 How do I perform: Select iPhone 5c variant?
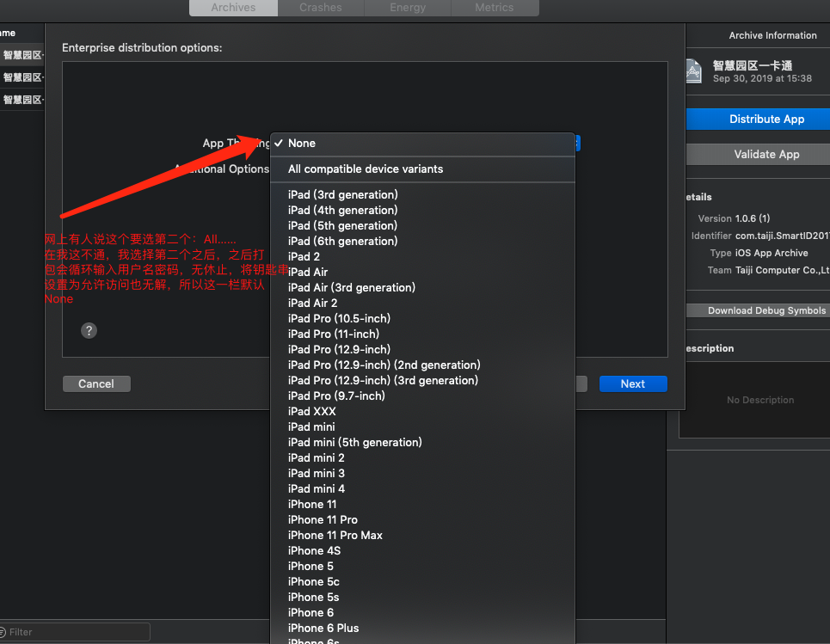pos(422,581)
